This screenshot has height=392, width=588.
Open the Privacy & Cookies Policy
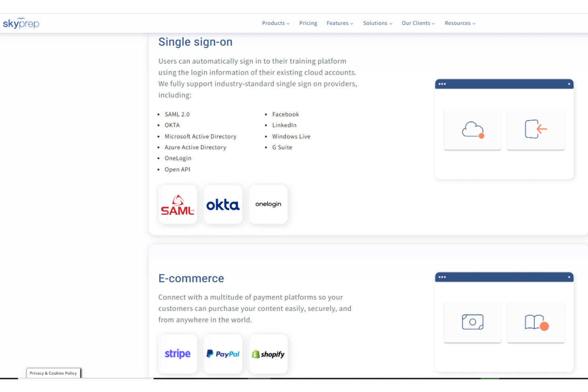(53, 373)
